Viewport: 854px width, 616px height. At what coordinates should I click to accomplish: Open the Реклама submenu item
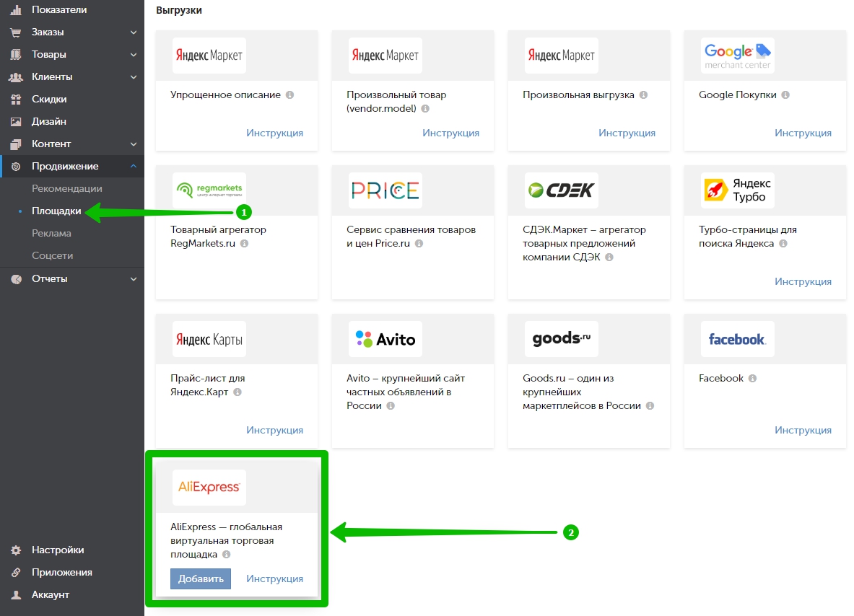tap(51, 233)
